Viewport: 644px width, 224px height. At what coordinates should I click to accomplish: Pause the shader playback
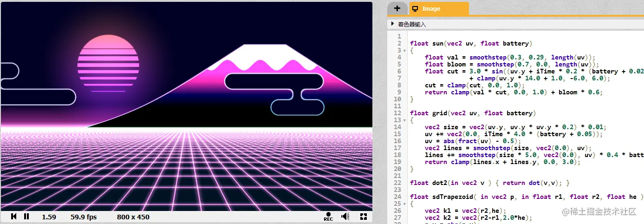click(26, 217)
